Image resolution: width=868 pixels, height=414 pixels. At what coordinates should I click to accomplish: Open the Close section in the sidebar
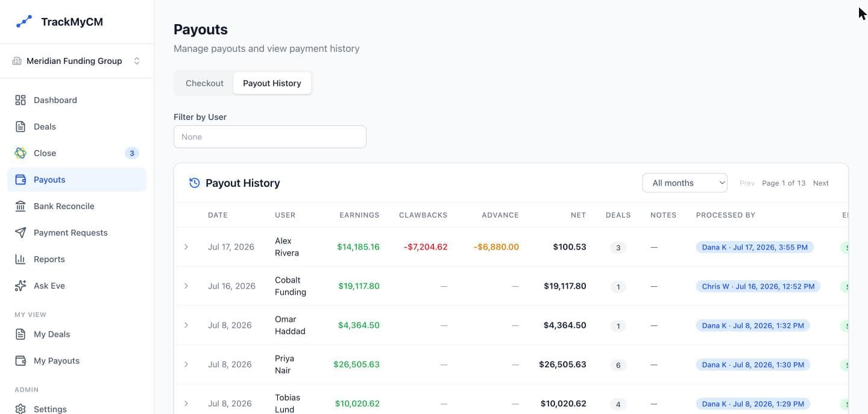pyautogui.click(x=77, y=153)
